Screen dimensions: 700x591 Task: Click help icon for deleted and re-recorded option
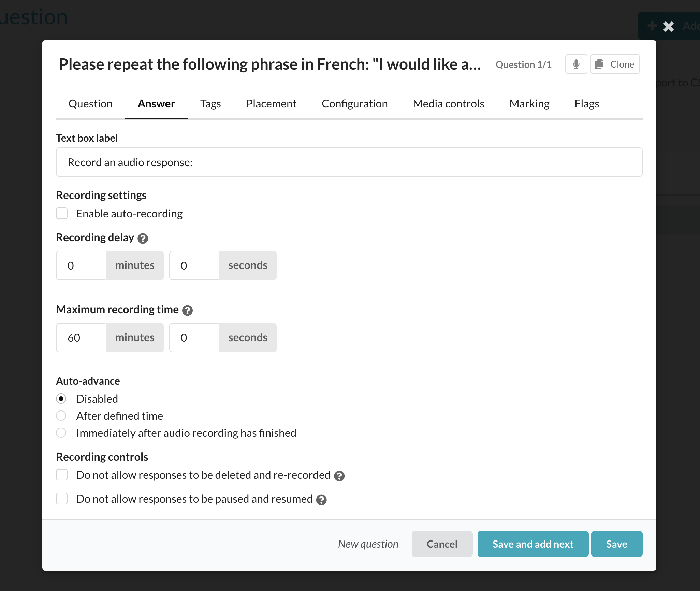pyautogui.click(x=339, y=476)
